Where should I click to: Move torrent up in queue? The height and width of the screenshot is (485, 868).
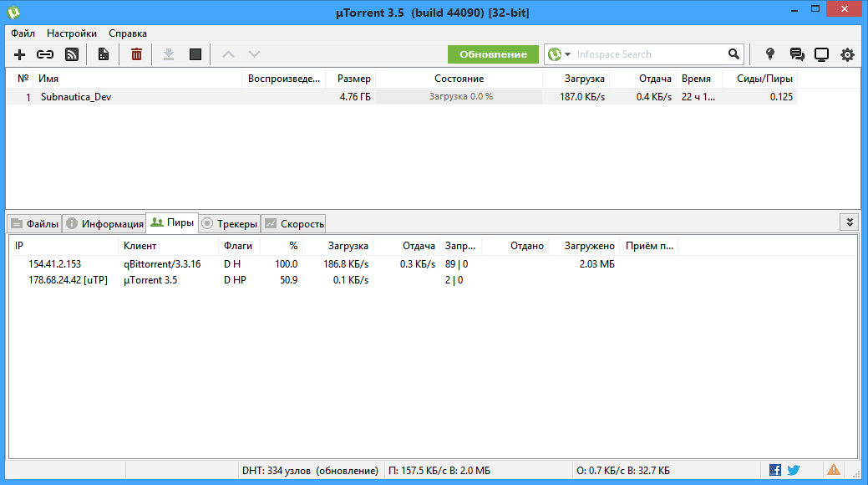[228, 54]
